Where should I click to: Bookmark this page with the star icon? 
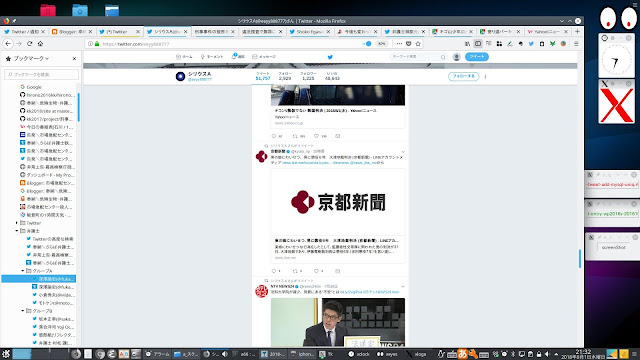point(418,44)
